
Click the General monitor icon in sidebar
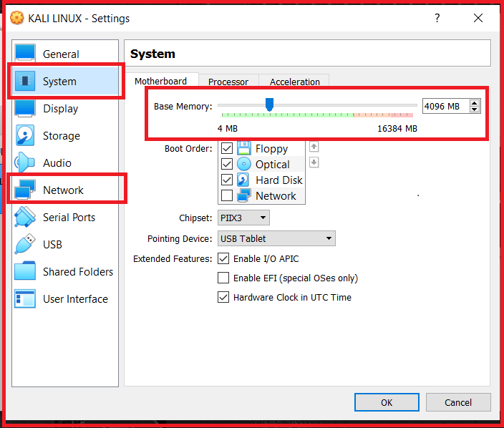tap(25, 53)
